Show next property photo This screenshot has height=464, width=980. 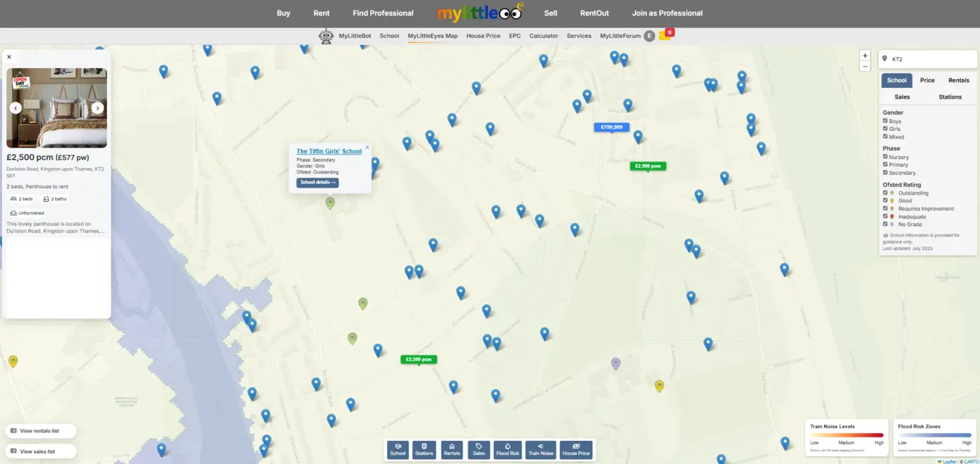(98, 108)
